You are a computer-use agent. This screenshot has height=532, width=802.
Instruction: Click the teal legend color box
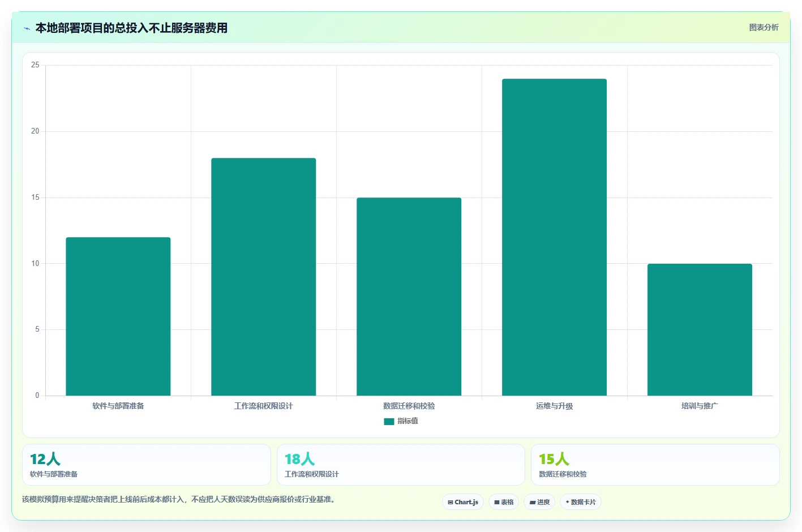tap(389, 422)
